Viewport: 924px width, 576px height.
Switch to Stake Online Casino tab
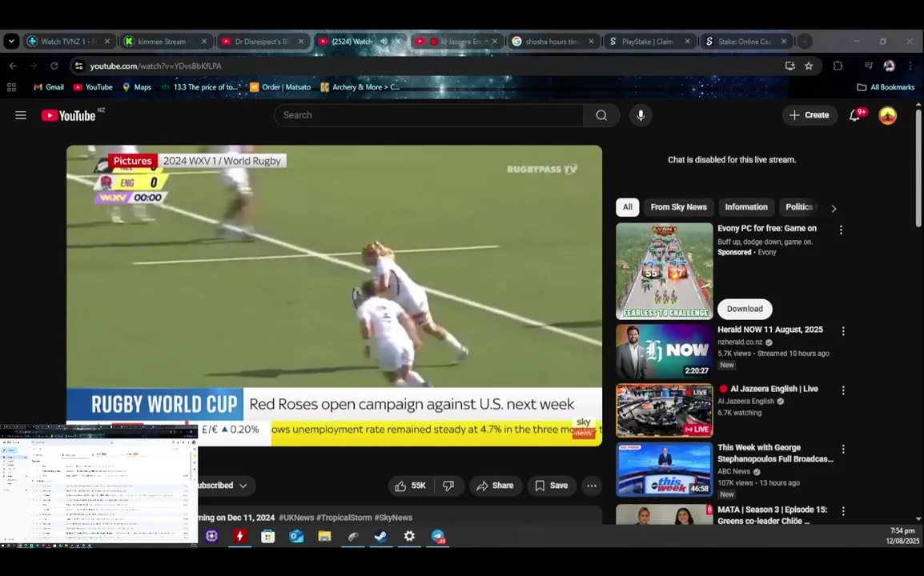click(746, 42)
